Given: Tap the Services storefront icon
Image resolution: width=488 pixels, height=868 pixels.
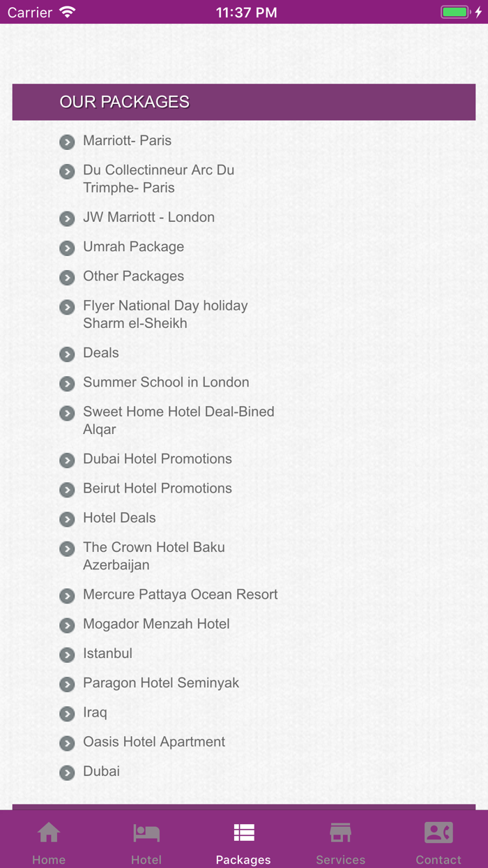Looking at the screenshot, I should [341, 832].
